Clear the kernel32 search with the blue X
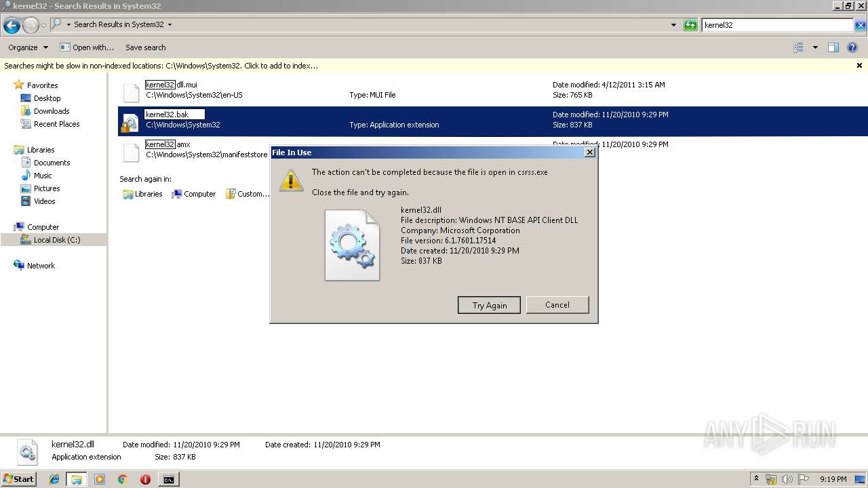Viewport: 868px width, 488px height. pos(861,25)
